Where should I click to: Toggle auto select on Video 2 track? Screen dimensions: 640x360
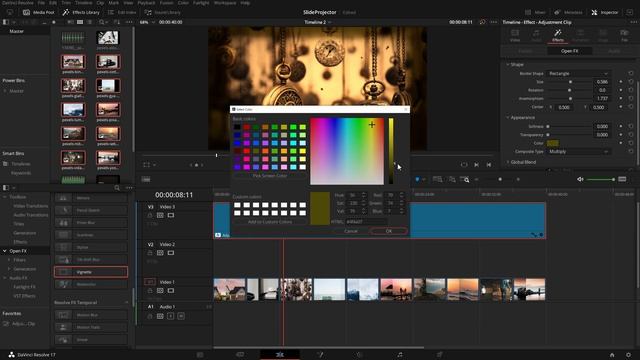click(x=160, y=253)
